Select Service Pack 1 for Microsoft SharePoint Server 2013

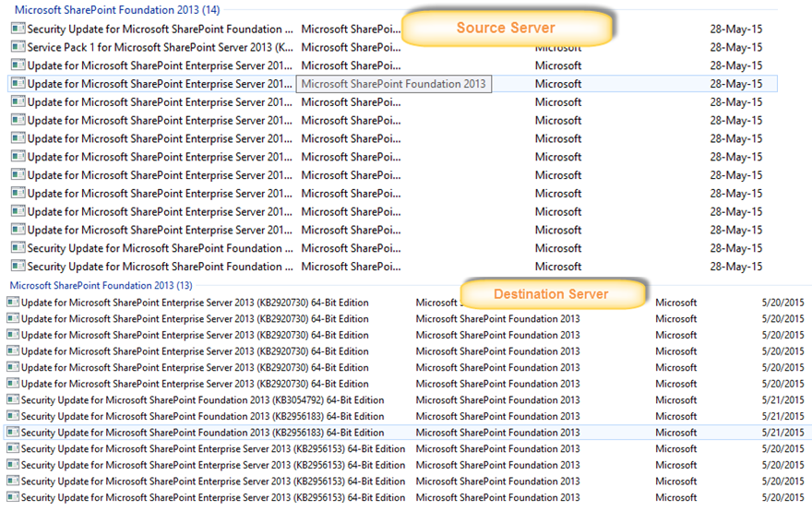(x=160, y=48)
